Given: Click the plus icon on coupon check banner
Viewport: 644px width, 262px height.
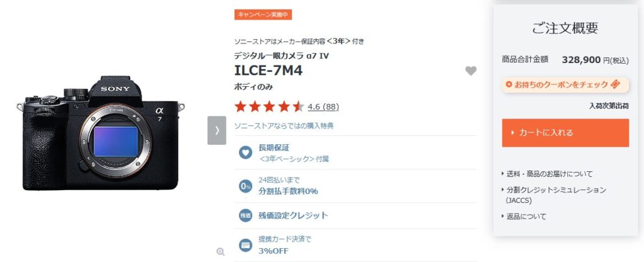Looking at the screenshot, I should point(509,84).
